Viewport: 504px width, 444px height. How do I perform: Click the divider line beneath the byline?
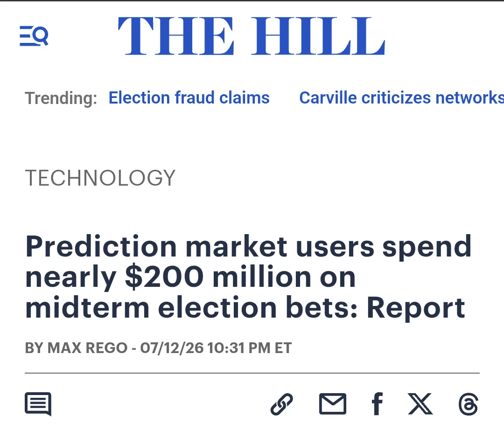click(252, 373)
